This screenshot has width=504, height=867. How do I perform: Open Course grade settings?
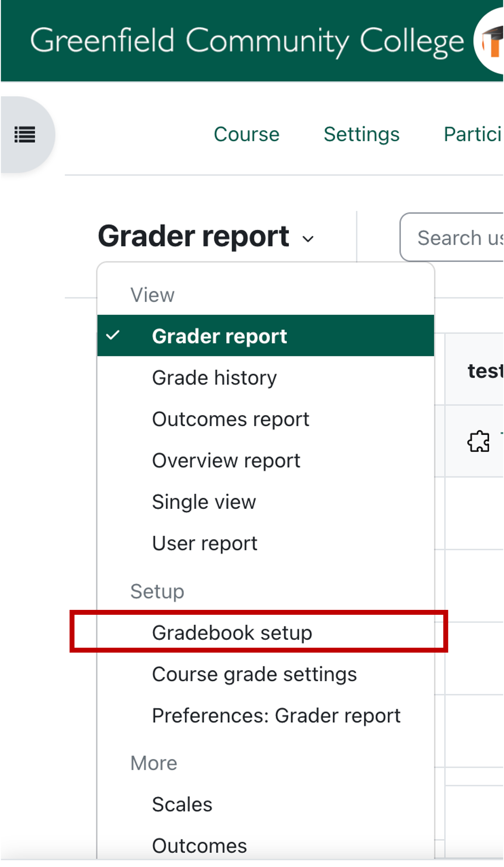tap(254, 674)
